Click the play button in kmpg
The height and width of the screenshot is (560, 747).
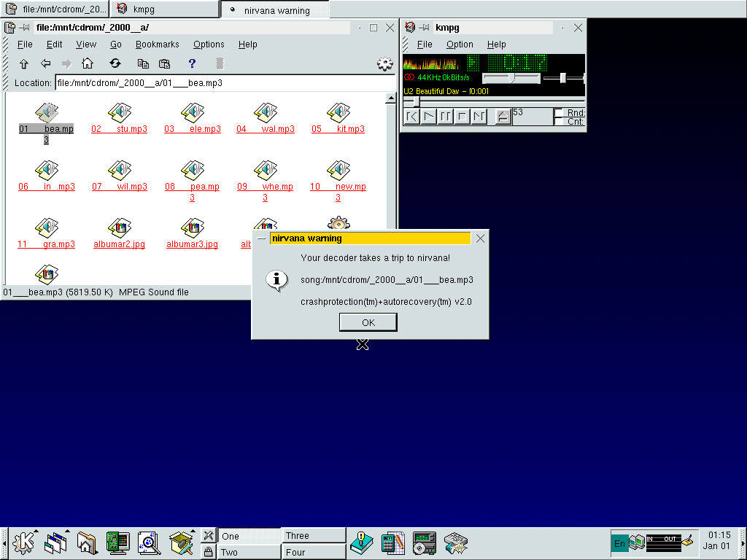pos(429,117)
